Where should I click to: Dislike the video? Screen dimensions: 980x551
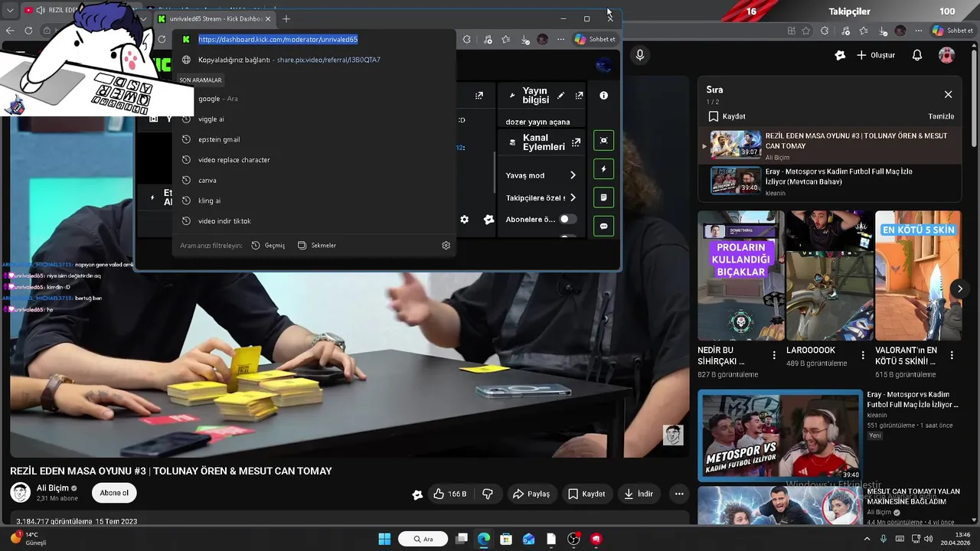click(488, 494)
